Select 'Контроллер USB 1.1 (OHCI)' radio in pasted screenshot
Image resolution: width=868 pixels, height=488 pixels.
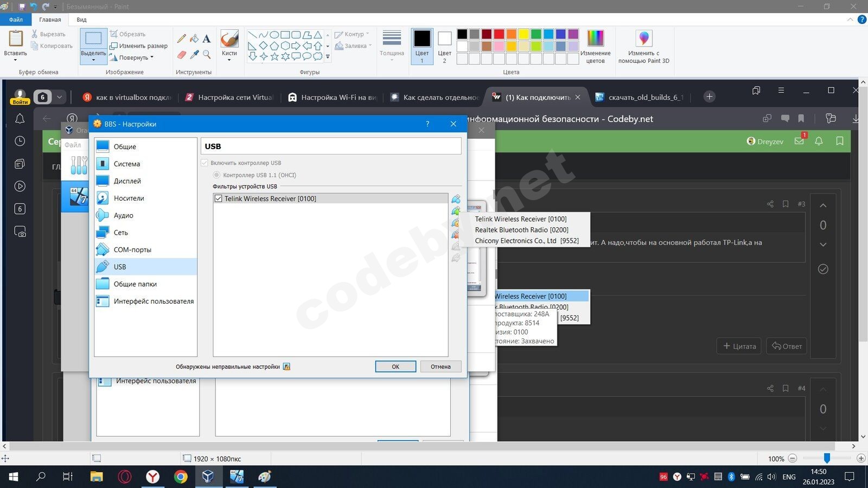pyautogui.click(x=216, y=175)
